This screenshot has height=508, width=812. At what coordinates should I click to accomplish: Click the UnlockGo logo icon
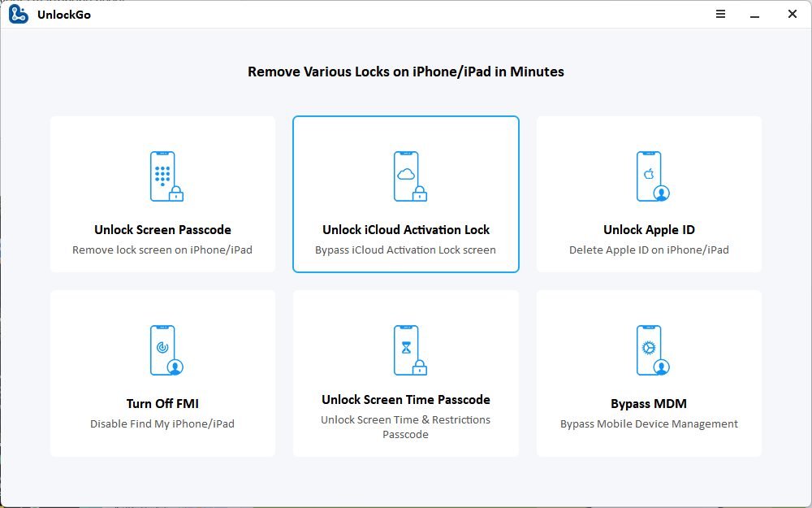pyautogui.click(x=18, y=15)
